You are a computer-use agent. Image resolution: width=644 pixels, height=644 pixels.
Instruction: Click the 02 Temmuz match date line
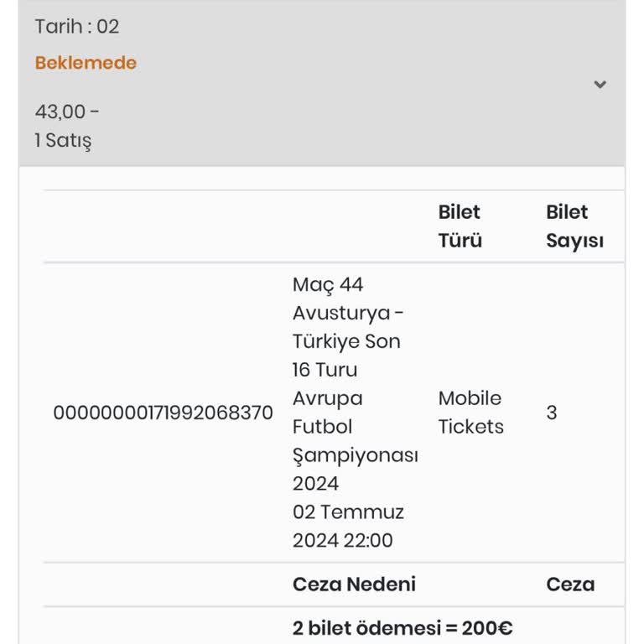coord(348,512)
